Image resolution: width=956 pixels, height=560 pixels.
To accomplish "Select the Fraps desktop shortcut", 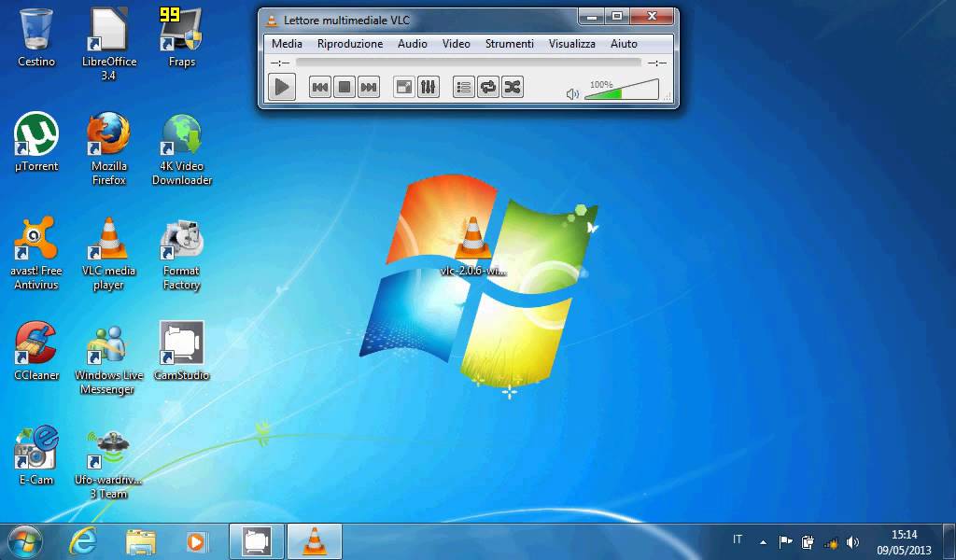I will click(x=181, y=37).
